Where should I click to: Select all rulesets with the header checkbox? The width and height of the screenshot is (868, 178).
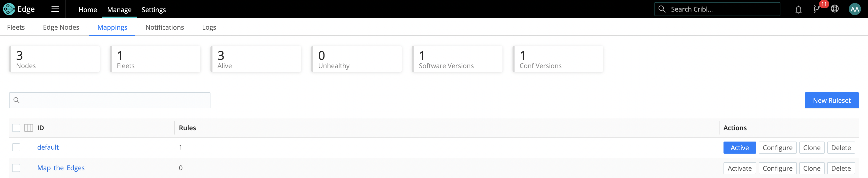pos(16,127)
